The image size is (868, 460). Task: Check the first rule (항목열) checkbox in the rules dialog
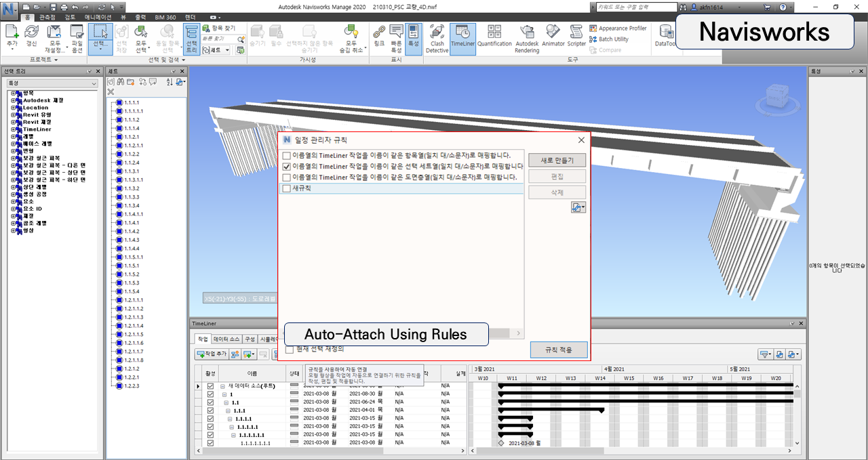287,156
